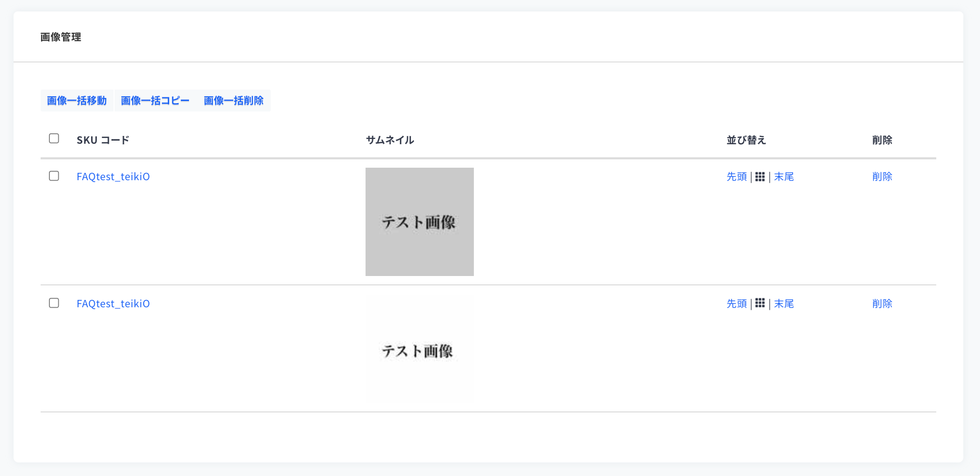Delete second image via 削除 link

pos(882,304)
